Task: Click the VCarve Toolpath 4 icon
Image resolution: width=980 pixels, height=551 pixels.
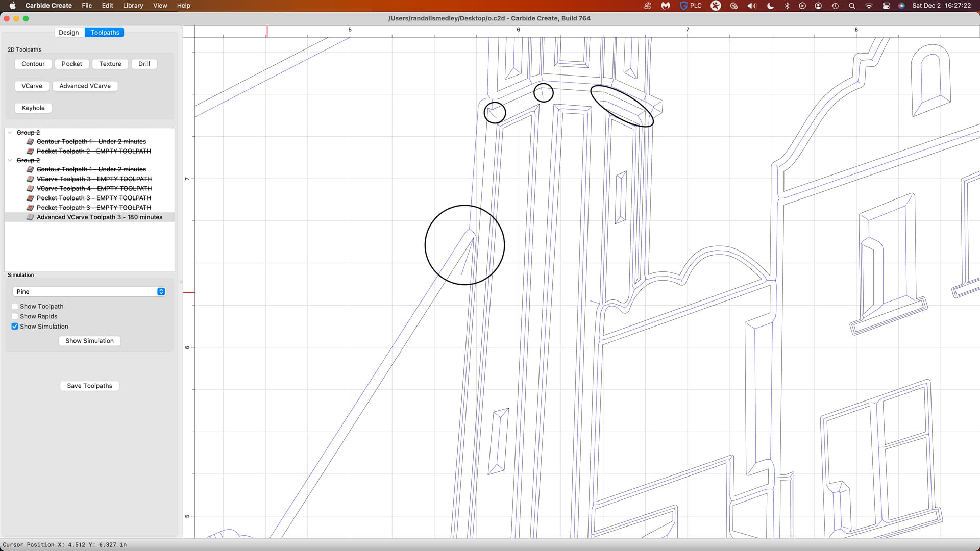Action: coord(30,189)
